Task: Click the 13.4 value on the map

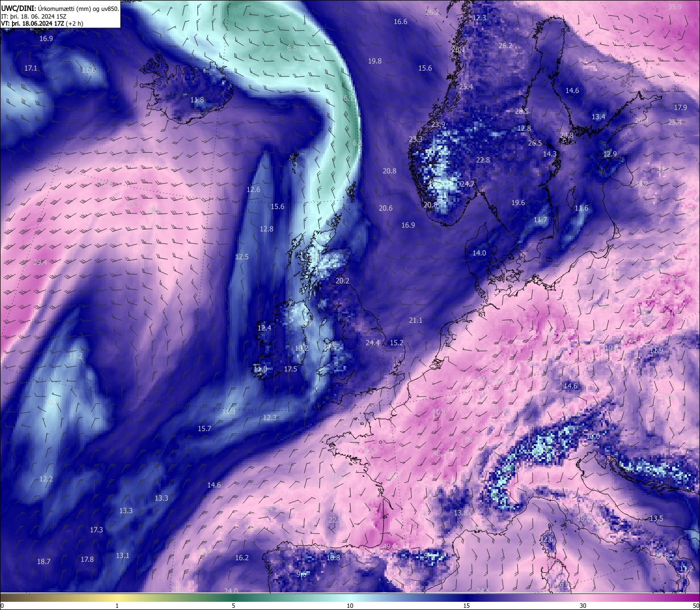Action: (598, 117)
